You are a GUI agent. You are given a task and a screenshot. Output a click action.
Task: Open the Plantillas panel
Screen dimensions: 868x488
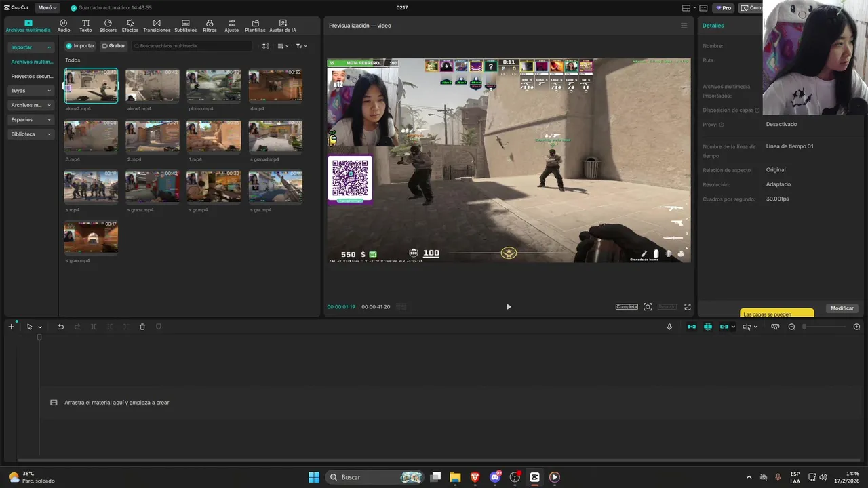click(255, 26)
